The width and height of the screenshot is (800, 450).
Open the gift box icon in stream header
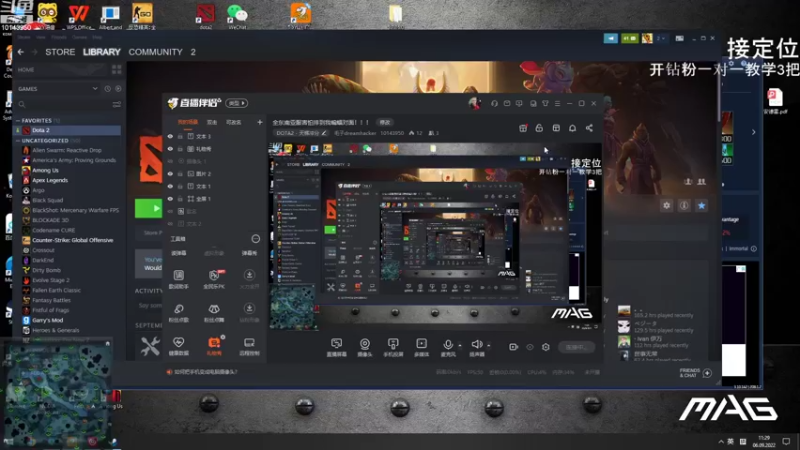pyautogui.click(x=523, y=128)
